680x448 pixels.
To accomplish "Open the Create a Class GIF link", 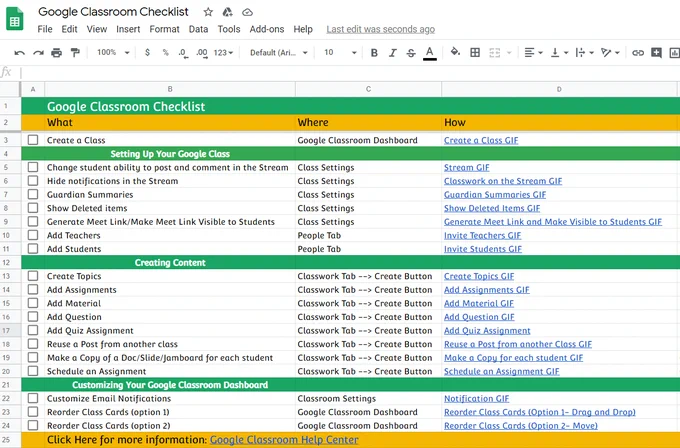I will [x=481, y=140].
